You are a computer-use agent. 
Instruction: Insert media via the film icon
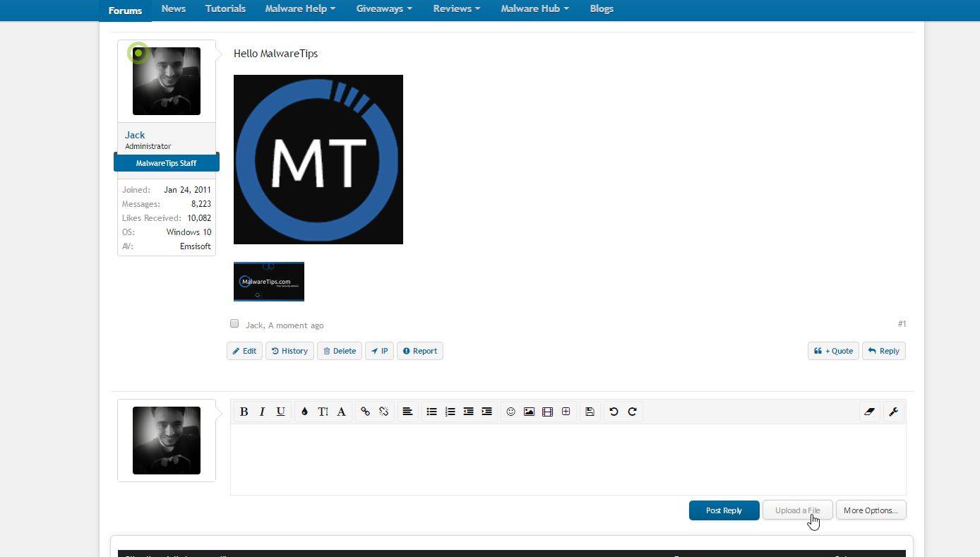coord(547,412)
